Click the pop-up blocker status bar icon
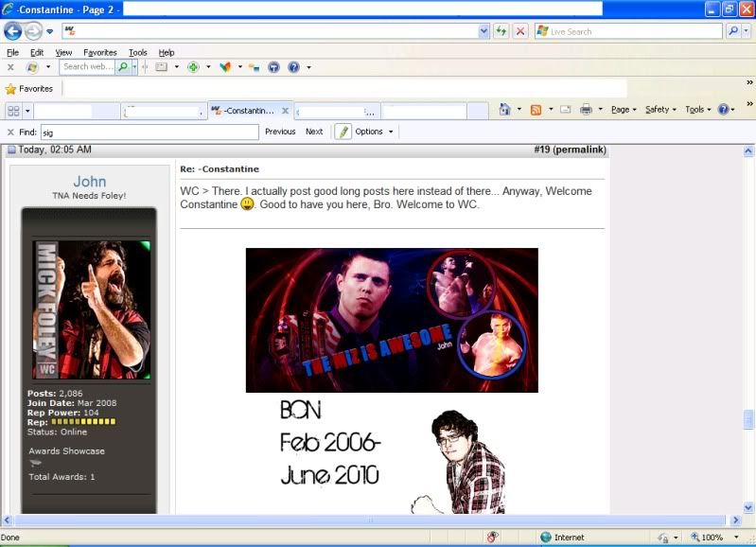Screen dimensions: 756x547 pyautogui.click(x=492, y=537)
